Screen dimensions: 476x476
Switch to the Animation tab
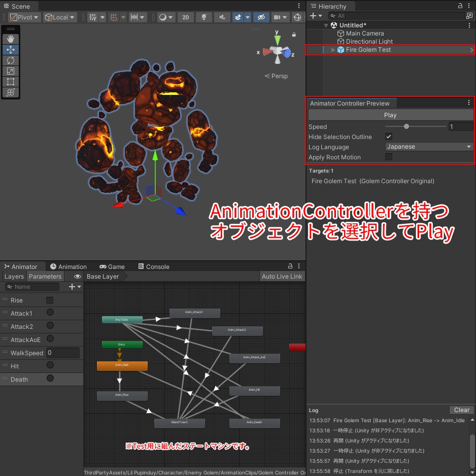[x=69, y=266]
